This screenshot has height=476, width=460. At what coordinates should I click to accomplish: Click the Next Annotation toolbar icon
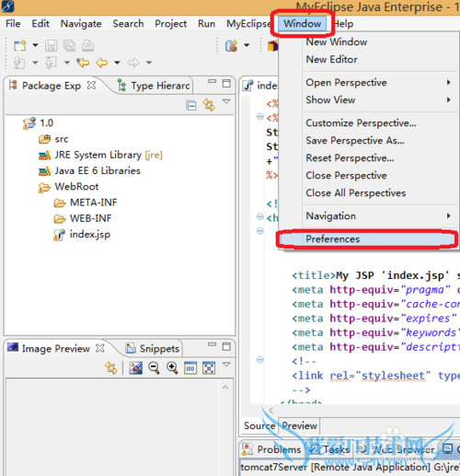[x=19, y=63]
